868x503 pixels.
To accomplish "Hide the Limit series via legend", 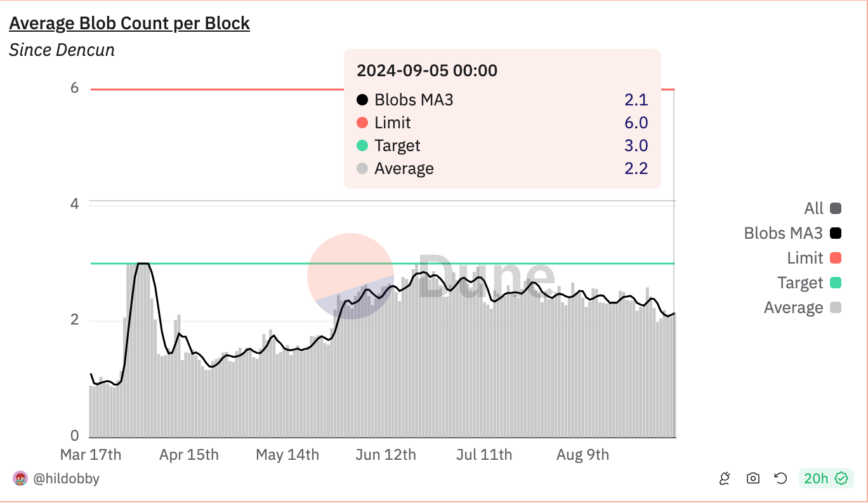I will [805, 258].
